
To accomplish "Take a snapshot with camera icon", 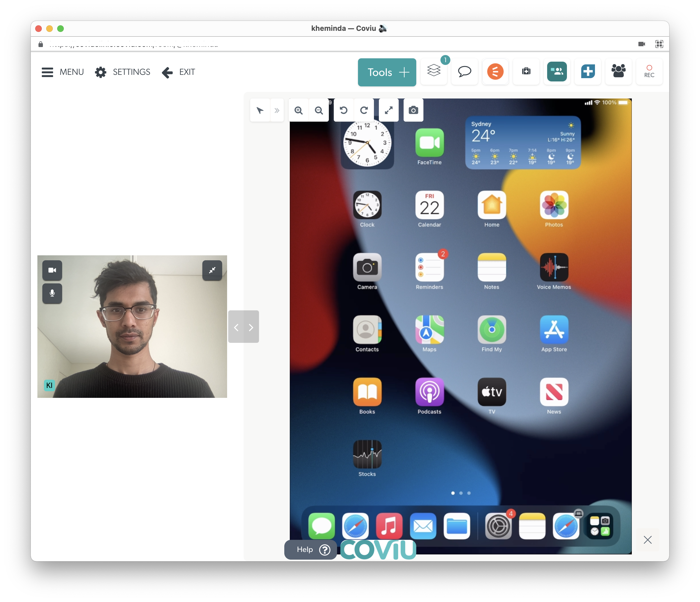I will point(414,110).
